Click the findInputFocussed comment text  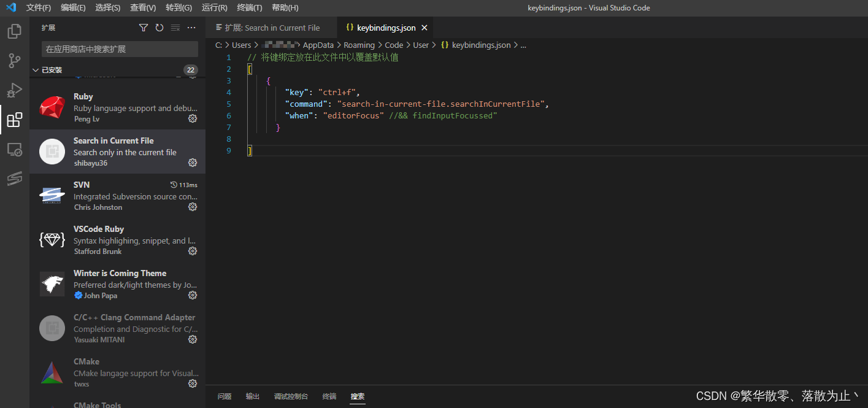(x=443, y=115)
